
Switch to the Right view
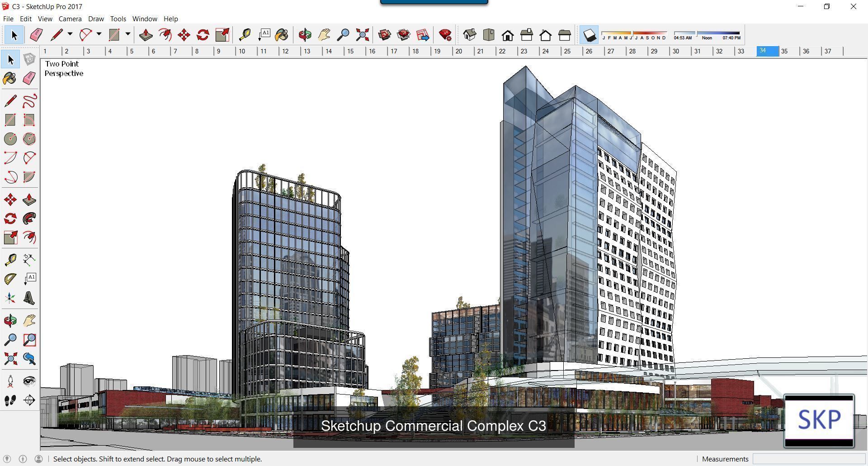[527, 35]
